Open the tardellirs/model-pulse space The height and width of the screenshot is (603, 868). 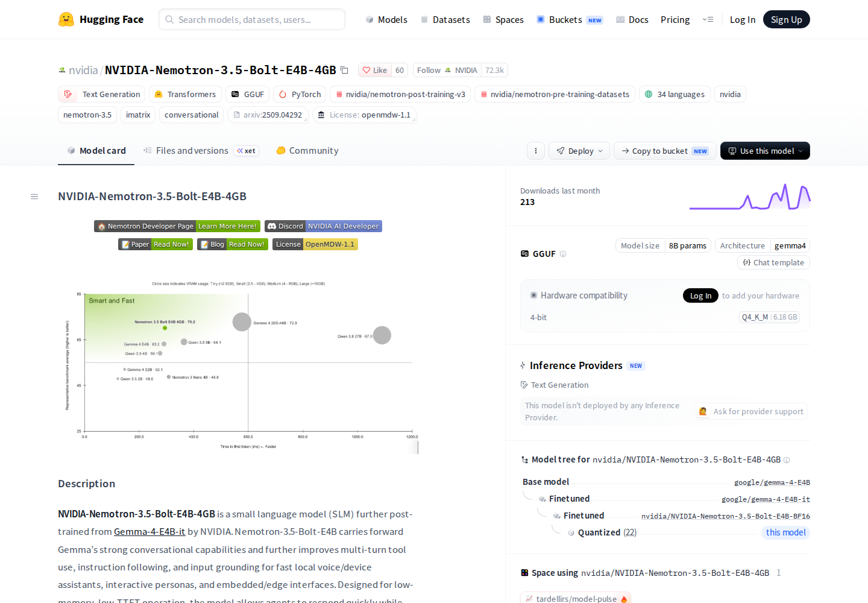tap(576, 598)
